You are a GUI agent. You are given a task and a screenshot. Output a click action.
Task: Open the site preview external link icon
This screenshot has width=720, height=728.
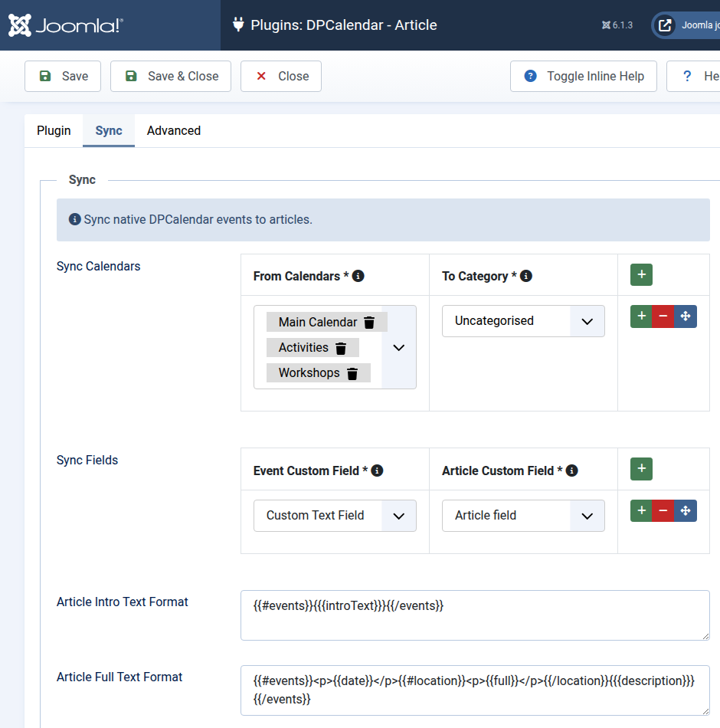point(665,25)
